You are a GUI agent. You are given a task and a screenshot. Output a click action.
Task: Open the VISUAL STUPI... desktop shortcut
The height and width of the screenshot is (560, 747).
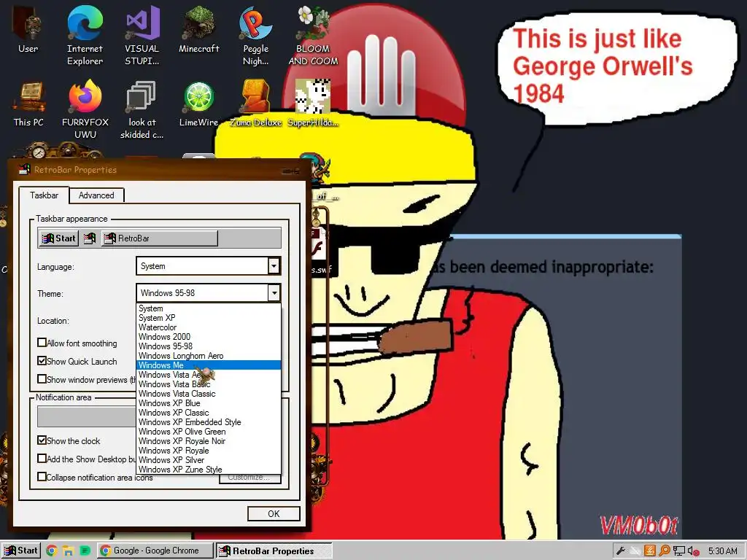(142, 35)
